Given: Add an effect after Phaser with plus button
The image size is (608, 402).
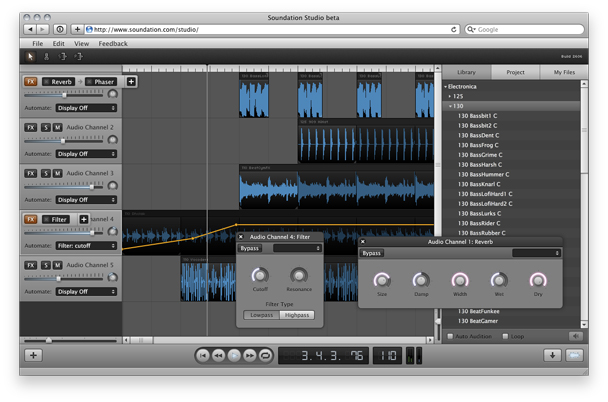Looking at the screenshot, I should (131, 82).
